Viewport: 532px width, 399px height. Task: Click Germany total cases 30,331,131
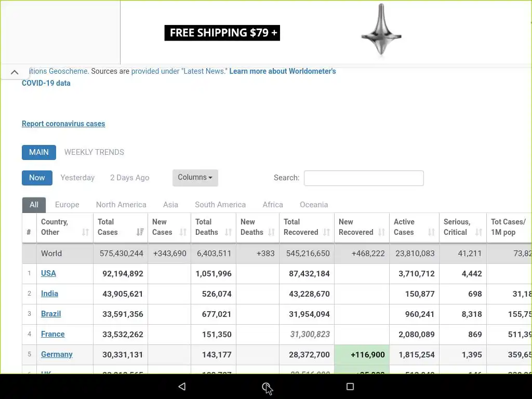[x=123, y=355]
